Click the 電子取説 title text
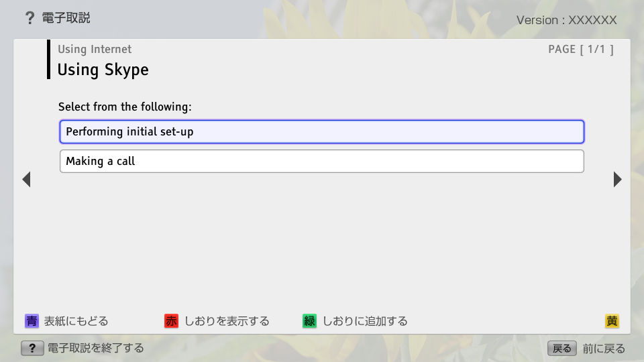The height and width of the screenshot is (362, 644). (x=66, y=18)
